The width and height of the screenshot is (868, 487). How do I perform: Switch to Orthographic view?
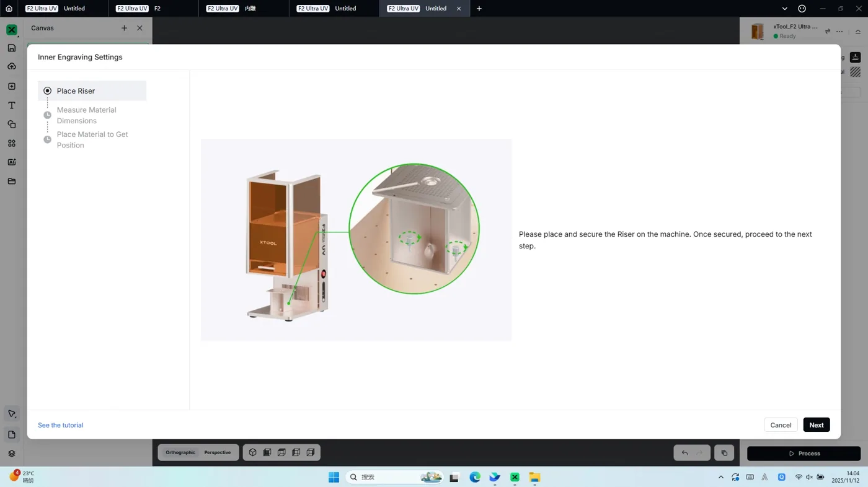click(x=180, y=452)
